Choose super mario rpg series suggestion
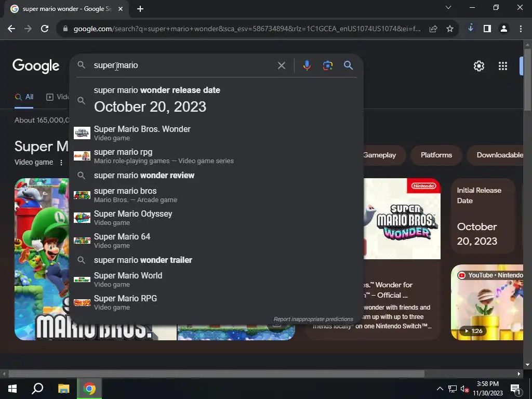 point(217,156)
